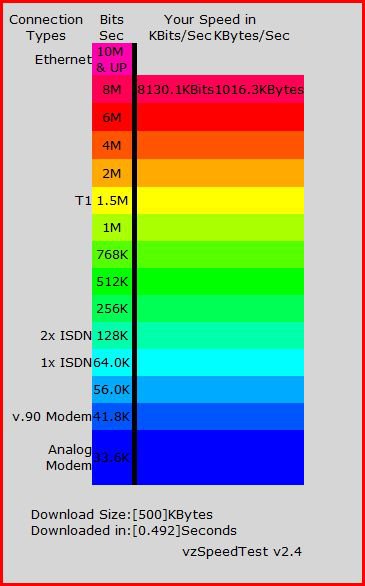Click the KBits/Sec column heading
This screenshot has width=365, height=586.
tap(180, 36)
